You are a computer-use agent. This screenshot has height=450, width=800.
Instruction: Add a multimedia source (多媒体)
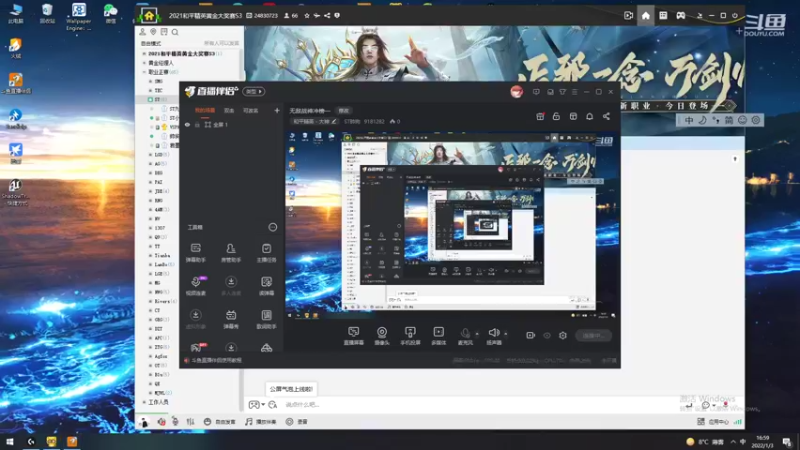coord(438,336)
